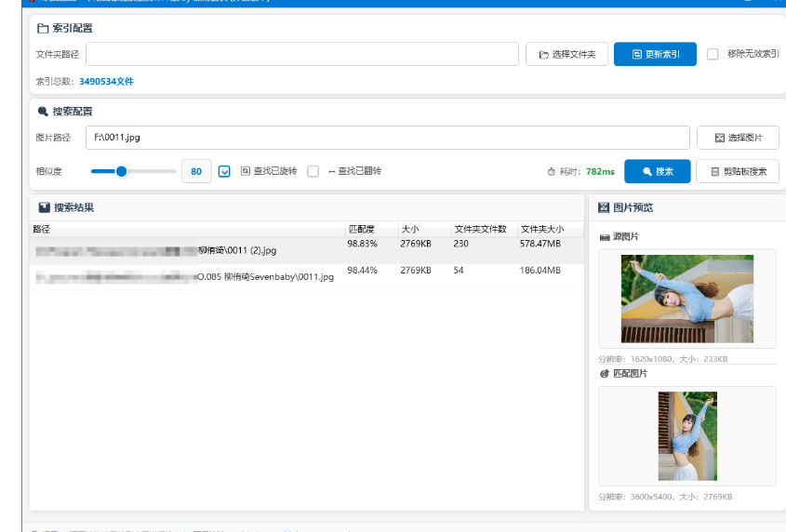Click the 搜索结果 section icon
This screenshot has height=532, width=786.
(x=44, y=207)
